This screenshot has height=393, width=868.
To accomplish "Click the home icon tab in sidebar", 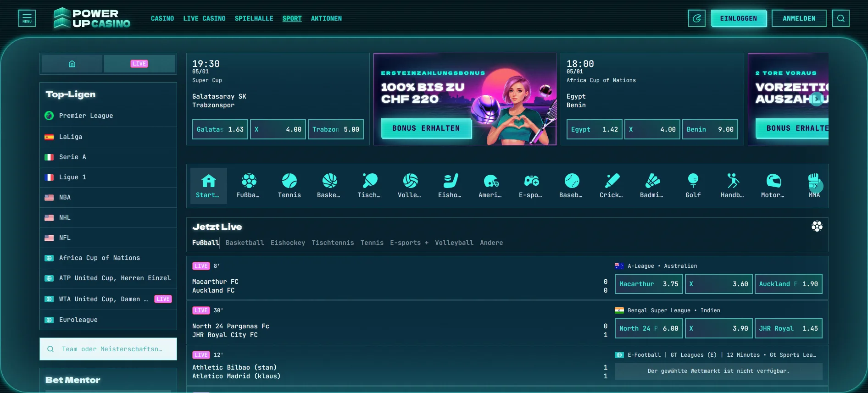I will click(x=72, y=64).
